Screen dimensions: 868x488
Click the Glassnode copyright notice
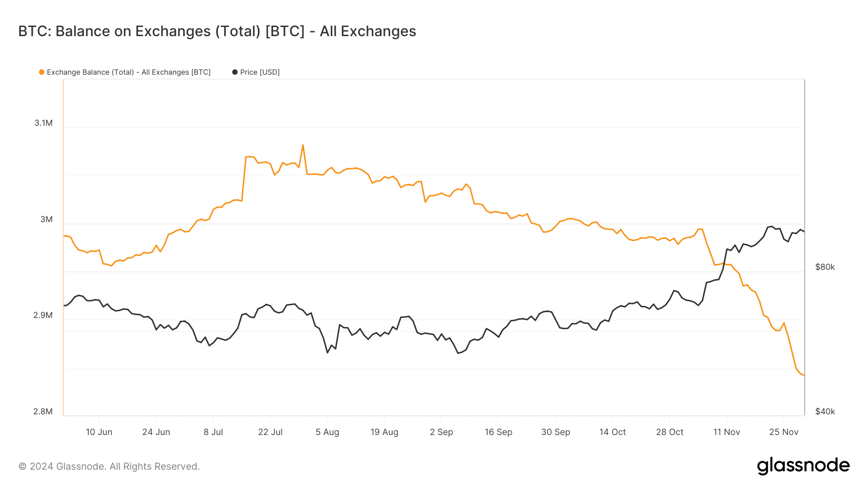point(109,466)
